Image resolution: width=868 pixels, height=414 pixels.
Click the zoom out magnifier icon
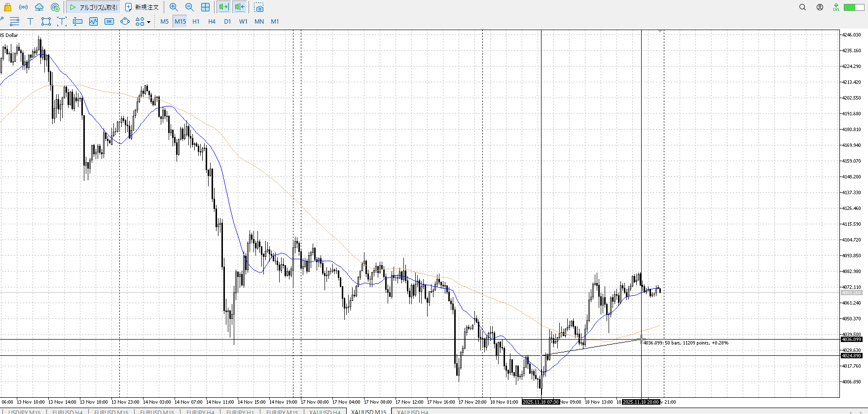(x=189, y=7)
